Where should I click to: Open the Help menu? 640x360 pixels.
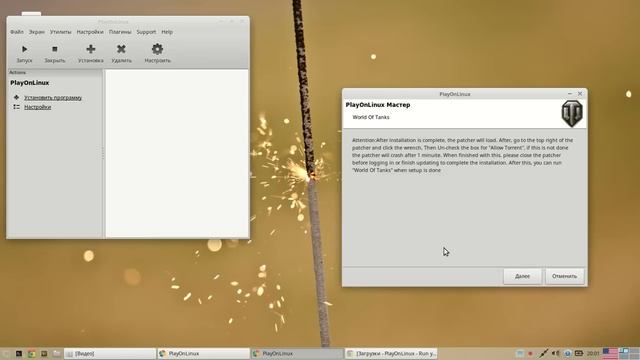[167, 32]
